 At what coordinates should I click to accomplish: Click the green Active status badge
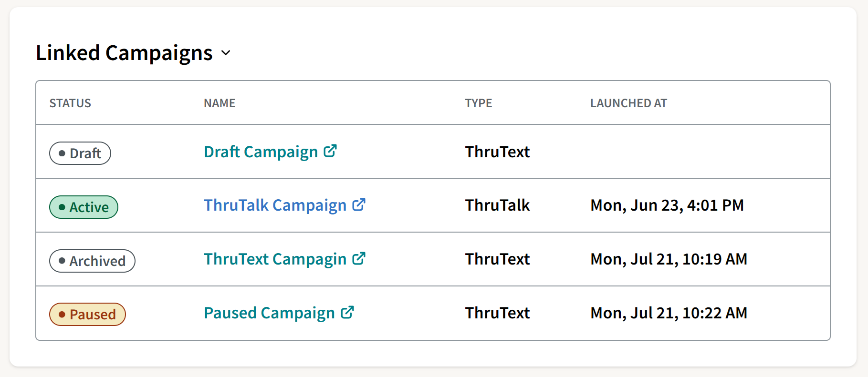[84, 207]
